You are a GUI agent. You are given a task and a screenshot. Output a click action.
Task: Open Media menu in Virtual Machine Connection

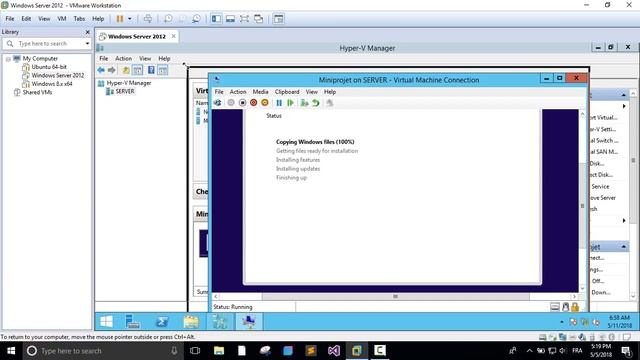(x=260, y=92)
